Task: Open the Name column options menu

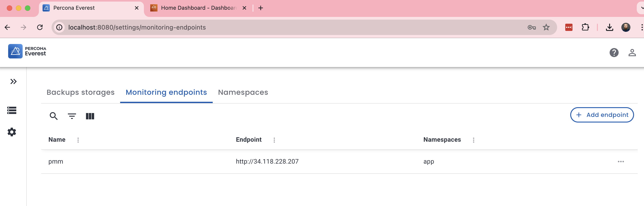Action: pyautogui.click(x=78, y=140)
